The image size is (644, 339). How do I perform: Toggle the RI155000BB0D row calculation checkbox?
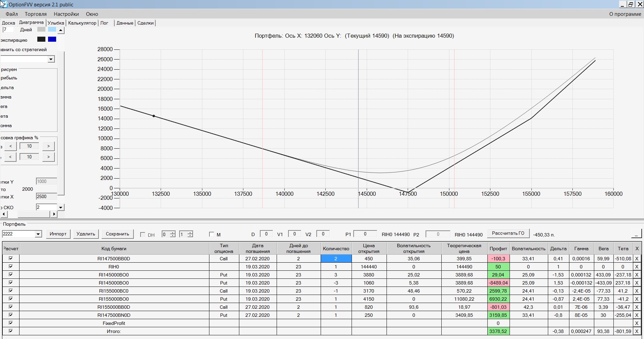click(11, 307)
